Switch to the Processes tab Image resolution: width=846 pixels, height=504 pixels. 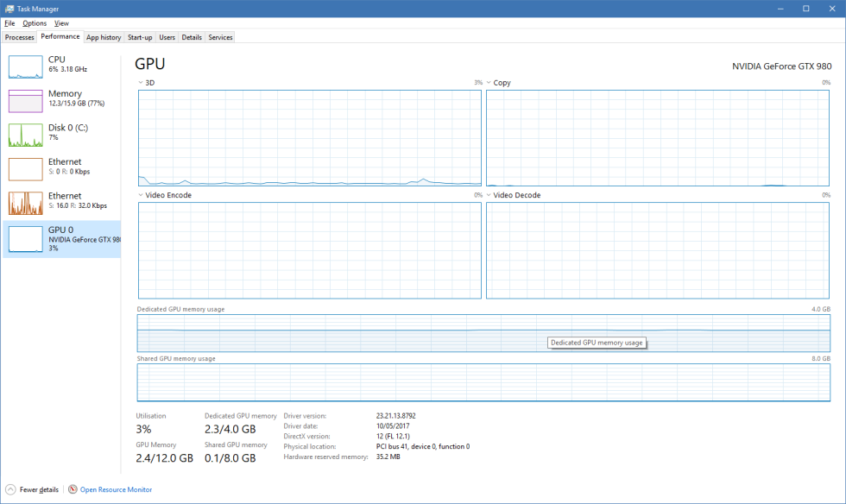[19, 37]
